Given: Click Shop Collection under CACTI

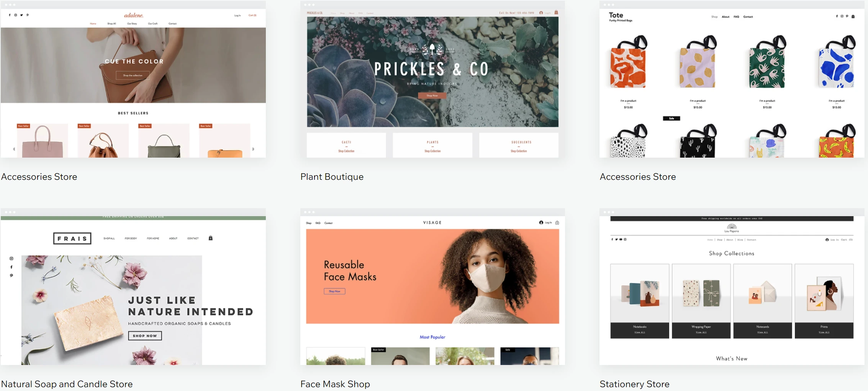Looking at the screenshot, I should pos(346,151).
